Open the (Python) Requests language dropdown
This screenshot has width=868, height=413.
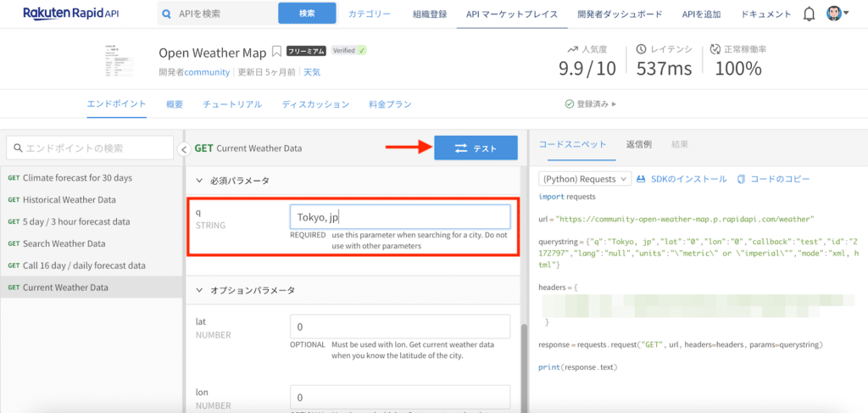coord(585,179)
